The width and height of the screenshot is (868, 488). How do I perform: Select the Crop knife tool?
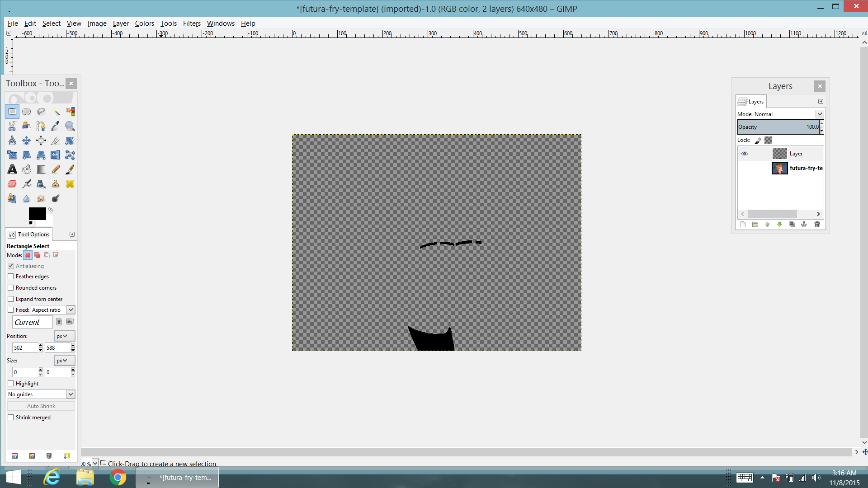(56, 141)
